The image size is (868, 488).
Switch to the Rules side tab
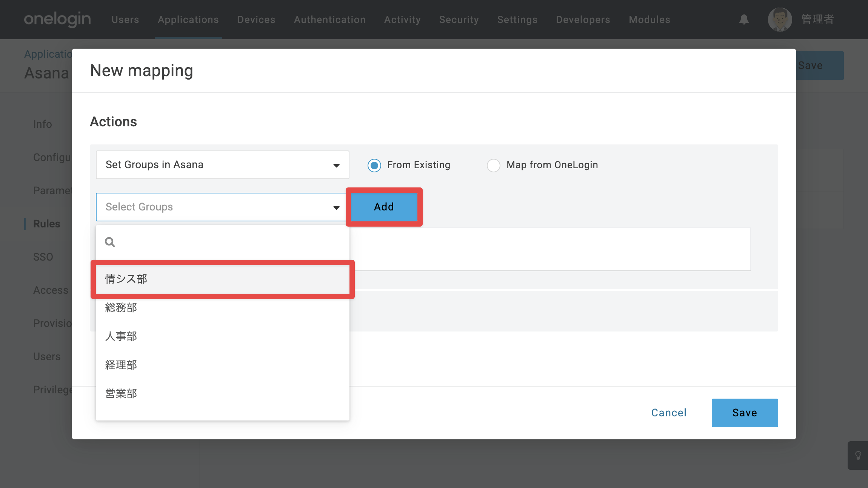pyautogui.click(x=47, y=224)
